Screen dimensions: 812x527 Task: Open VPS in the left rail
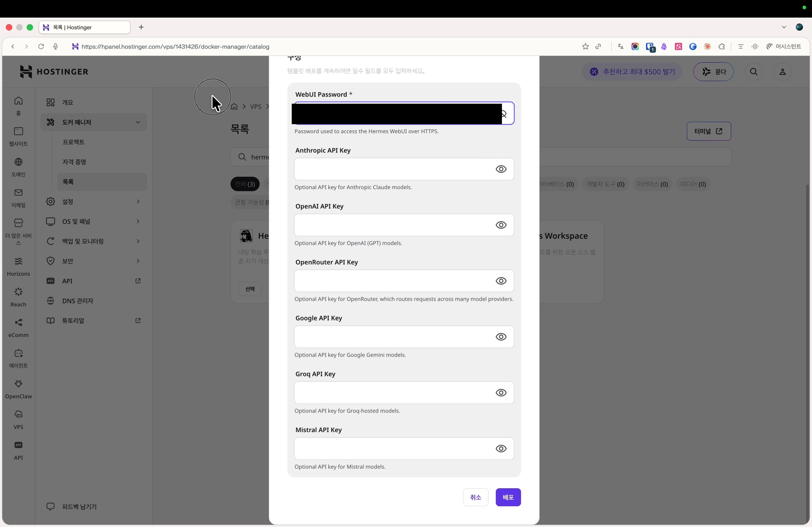18,420
